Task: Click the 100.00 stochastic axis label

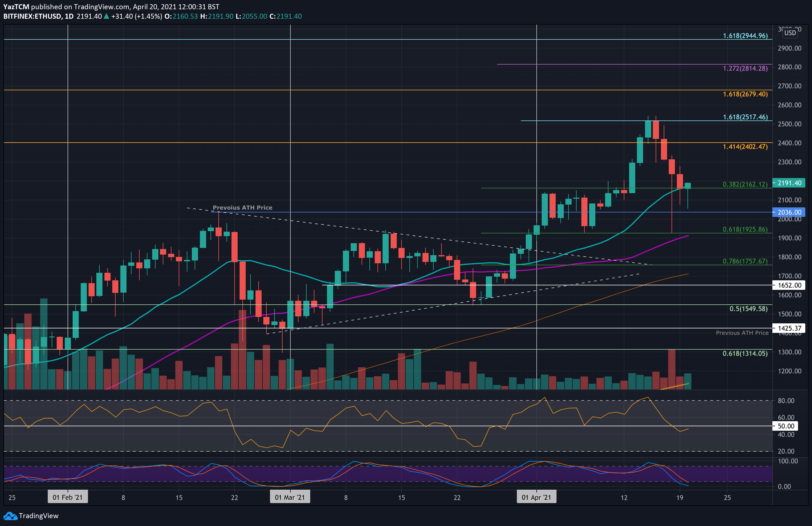Action: (788, 461)
